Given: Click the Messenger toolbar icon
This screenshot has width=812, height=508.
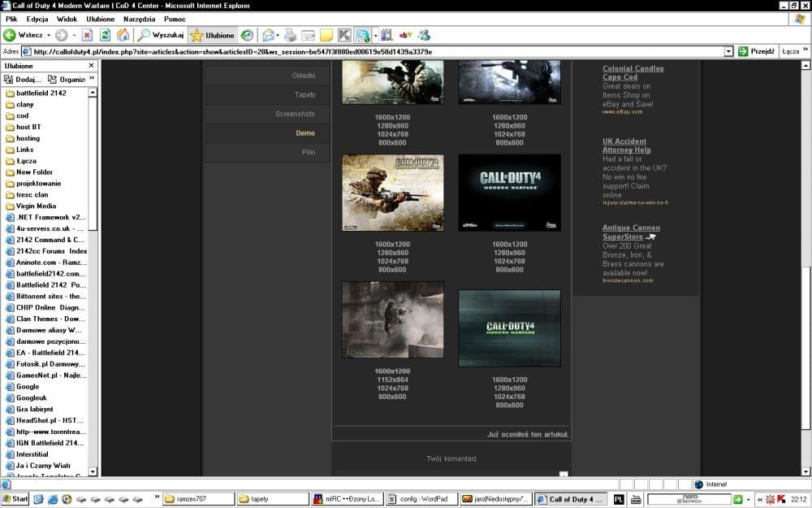Looking at the screenshot, I should pyautogui.click(x=424, y=35).
